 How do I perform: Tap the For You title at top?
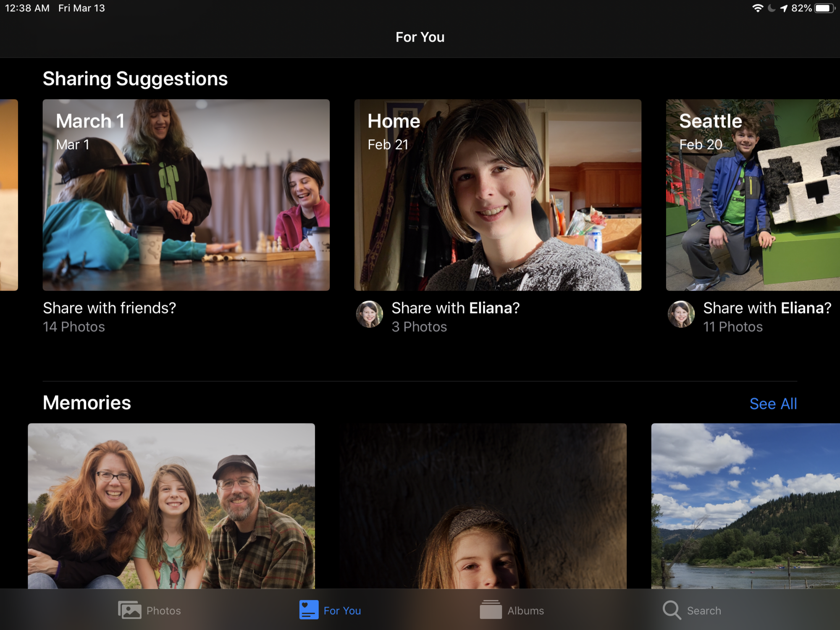pos(420,37)
